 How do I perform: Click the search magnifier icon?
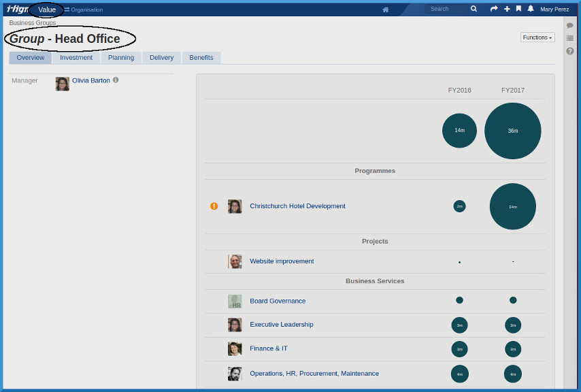474,10
